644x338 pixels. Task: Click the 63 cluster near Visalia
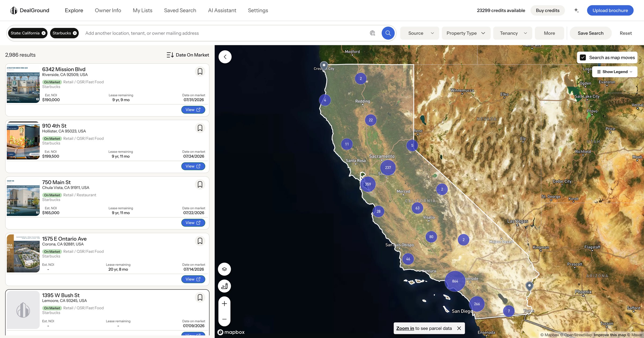(x=417, y=208)
